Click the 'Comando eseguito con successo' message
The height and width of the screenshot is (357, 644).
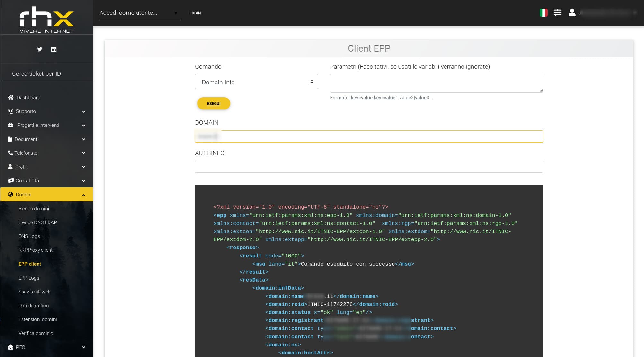coord(348,264)
